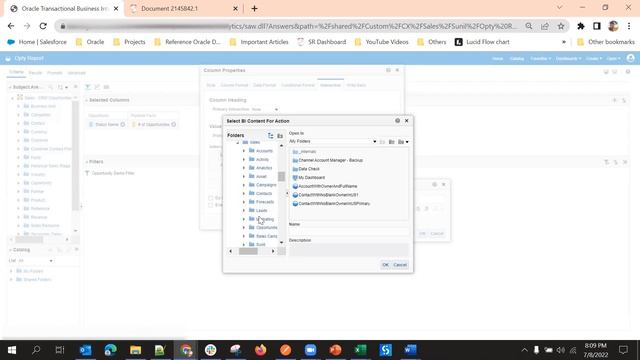Open the Open In folder dropdown
The width and height of the screenshot is (640, 360).
[x=374, y=142]
